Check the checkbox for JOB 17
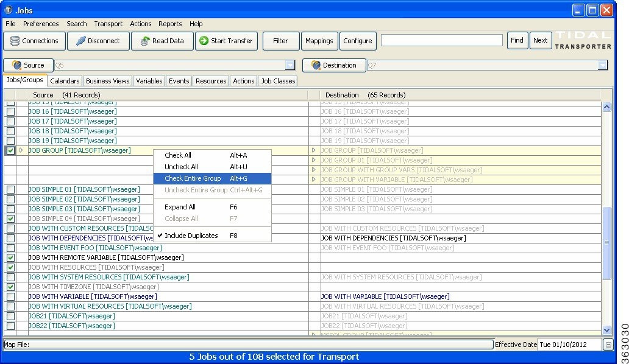This screenshot has width=629, height=364. 10,121
